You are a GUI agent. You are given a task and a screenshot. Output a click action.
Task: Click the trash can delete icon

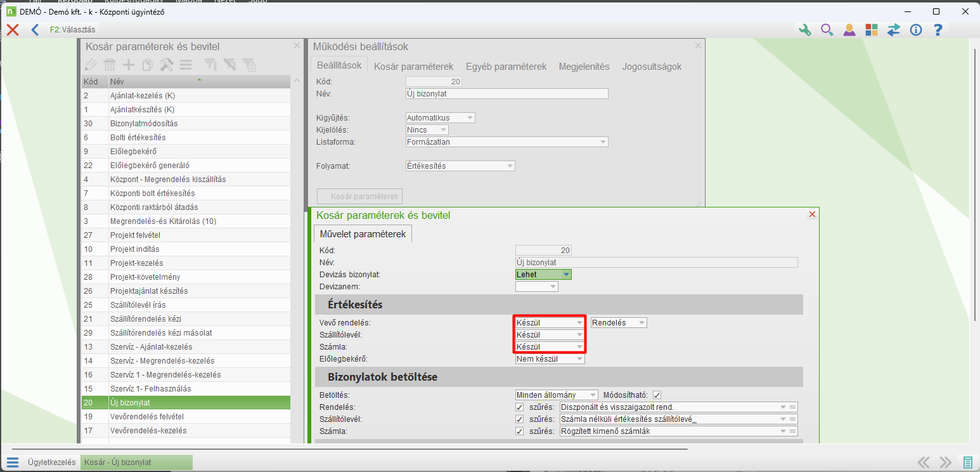click(x=110, y=64)
